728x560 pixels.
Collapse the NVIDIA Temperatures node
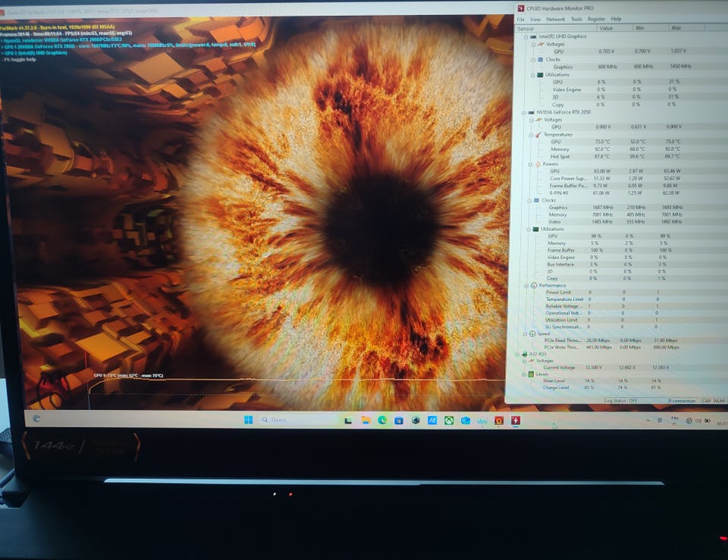[x=531, y=135]
